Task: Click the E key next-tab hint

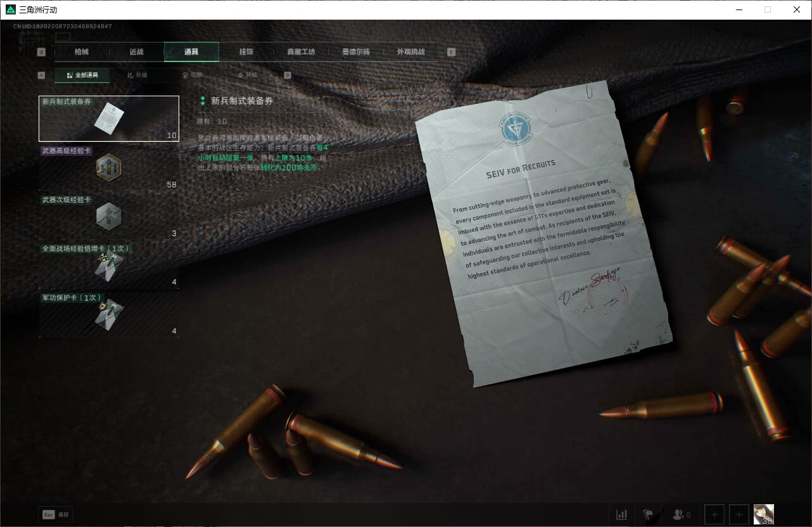Action: (452, 52)
